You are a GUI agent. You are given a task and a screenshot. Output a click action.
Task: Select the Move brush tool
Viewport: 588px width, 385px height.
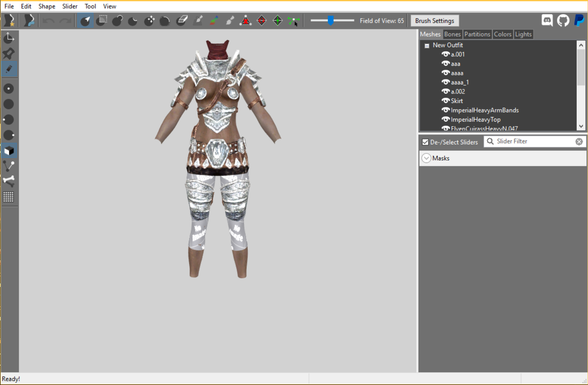click(x=149, y=21)
